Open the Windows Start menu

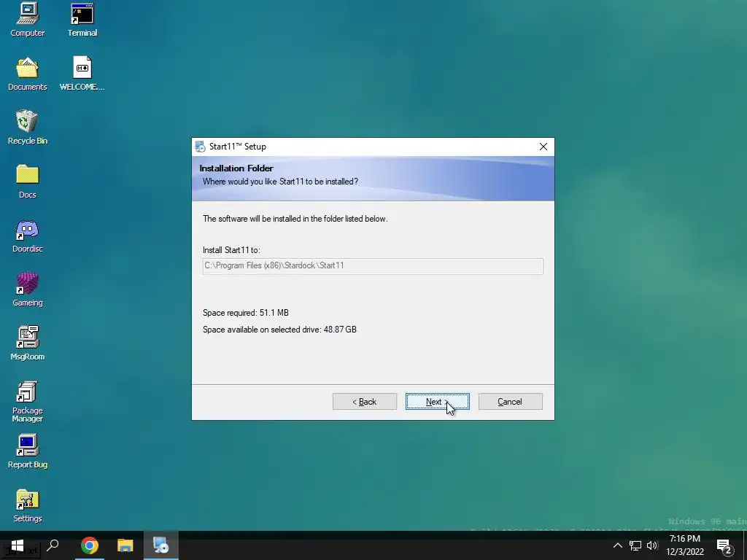(18, 545)
